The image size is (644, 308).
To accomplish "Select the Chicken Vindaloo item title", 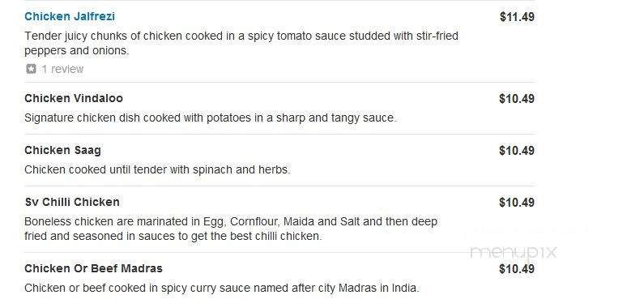I will pyautogui.click(x=74, y=98).
